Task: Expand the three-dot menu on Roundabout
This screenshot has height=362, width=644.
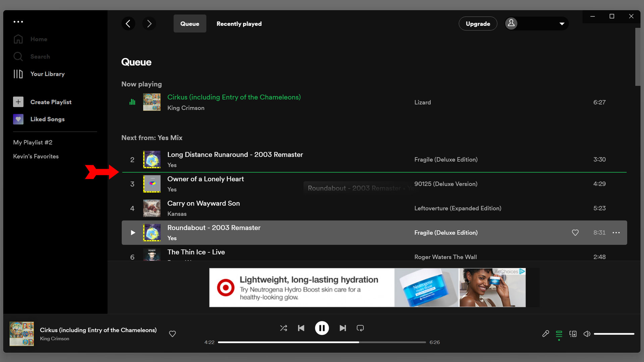Action: tap(617, 233)
